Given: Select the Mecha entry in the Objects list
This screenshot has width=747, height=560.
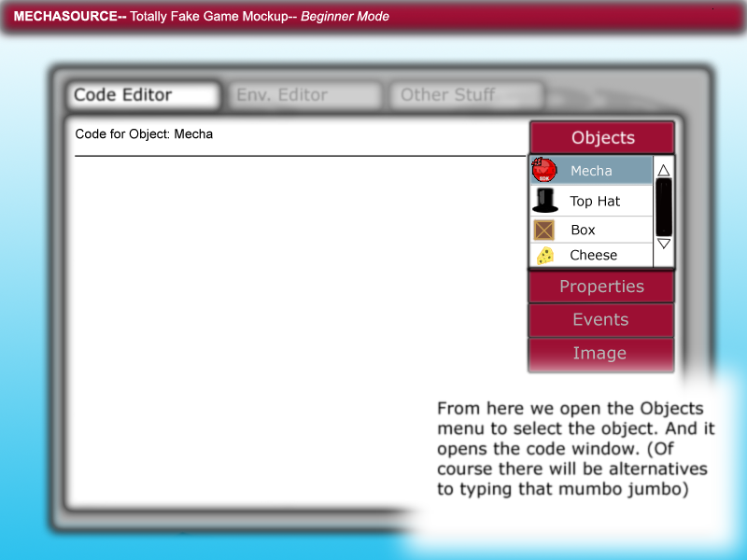Looking at the screenshot, I should [591, 171].
